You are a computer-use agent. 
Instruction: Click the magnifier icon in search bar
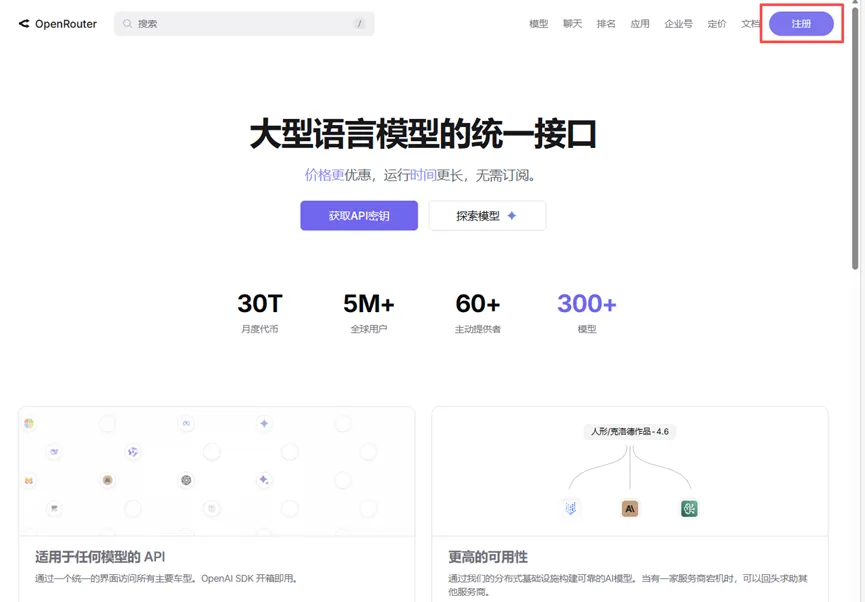click(127, 24)
